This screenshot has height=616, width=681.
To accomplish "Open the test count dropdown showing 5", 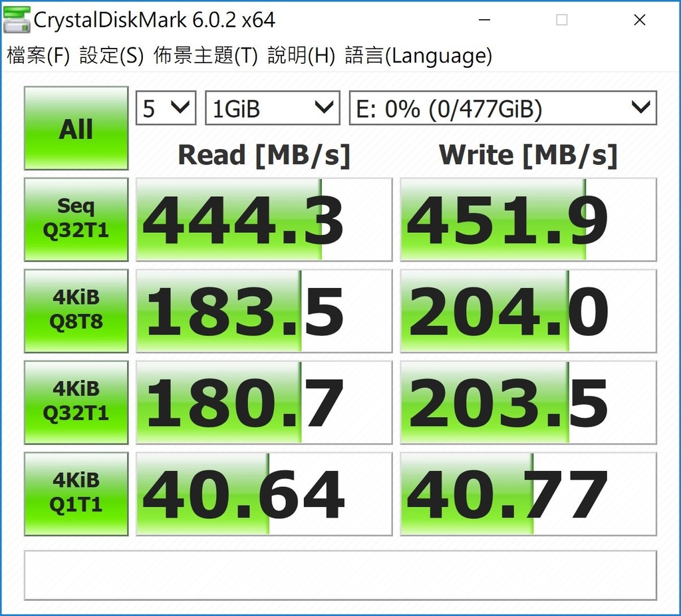I will (166, 108).
